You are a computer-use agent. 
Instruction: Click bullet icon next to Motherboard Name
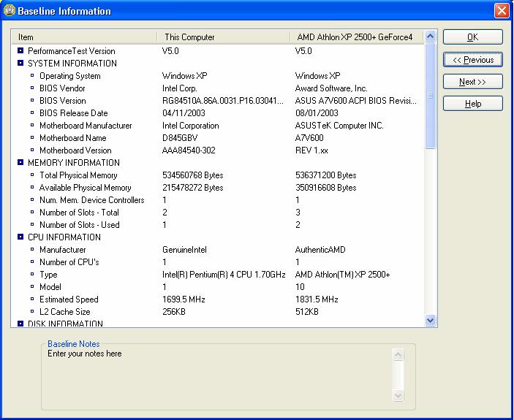click(x=32, y=137)
